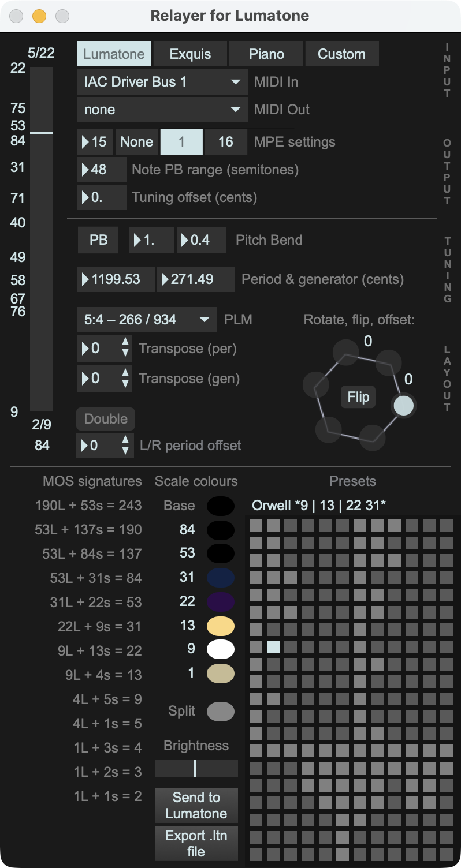Viewport: 461px width, 868px height.
Task: Click Export .ltn file button
Action: pyautogui.click(x=196, y=843)
